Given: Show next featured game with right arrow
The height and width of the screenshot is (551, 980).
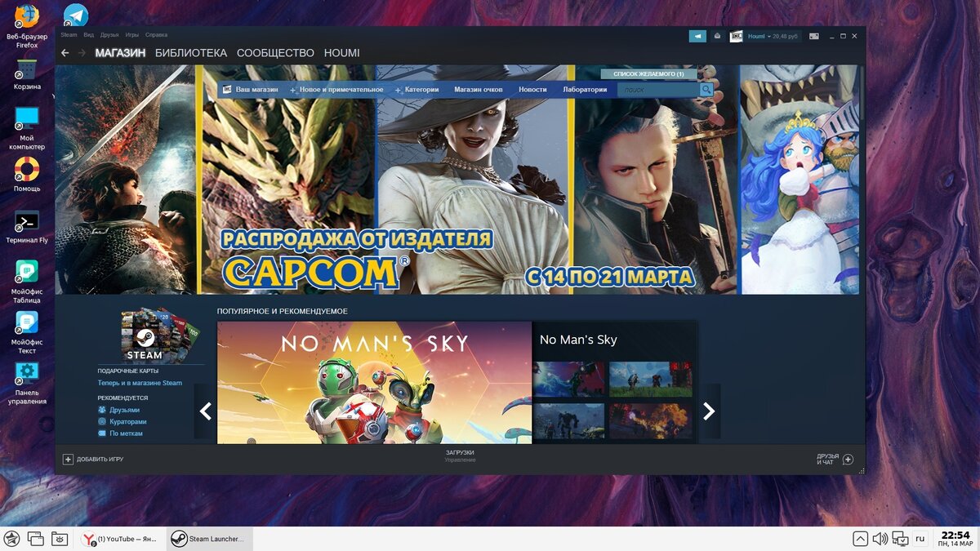Looking at the screenshot, I should [x=709, y=411].
